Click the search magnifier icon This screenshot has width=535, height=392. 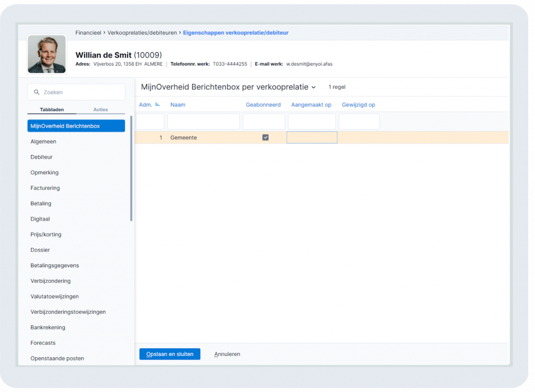37,92
